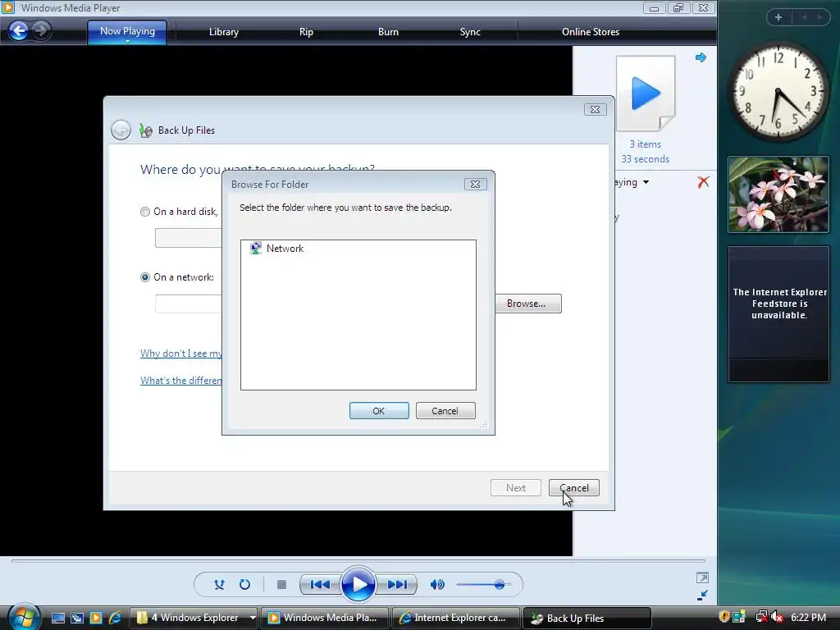The height and width of the screenshot is (630, 840).
Task: Open the Now Playing tab
Action: 127,31
